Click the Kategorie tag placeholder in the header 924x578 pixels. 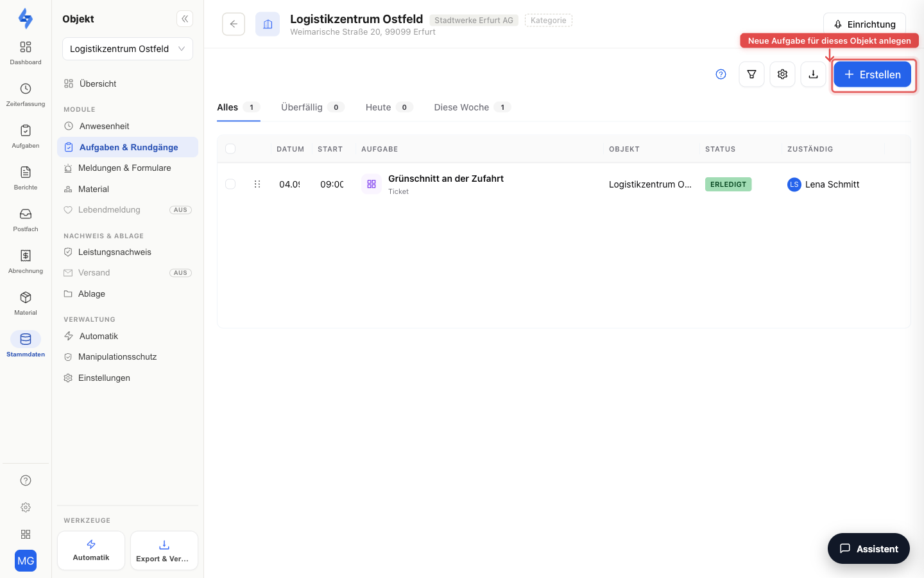(x=549, y=21)
